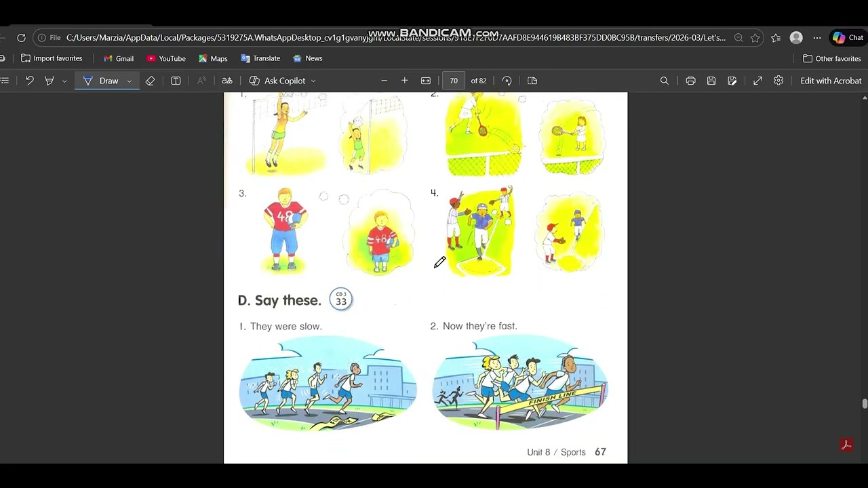Image resolution: width=868 pixels, height=488 pixels.
Task: Zoom in the PDF with plus
Action: 405,81
